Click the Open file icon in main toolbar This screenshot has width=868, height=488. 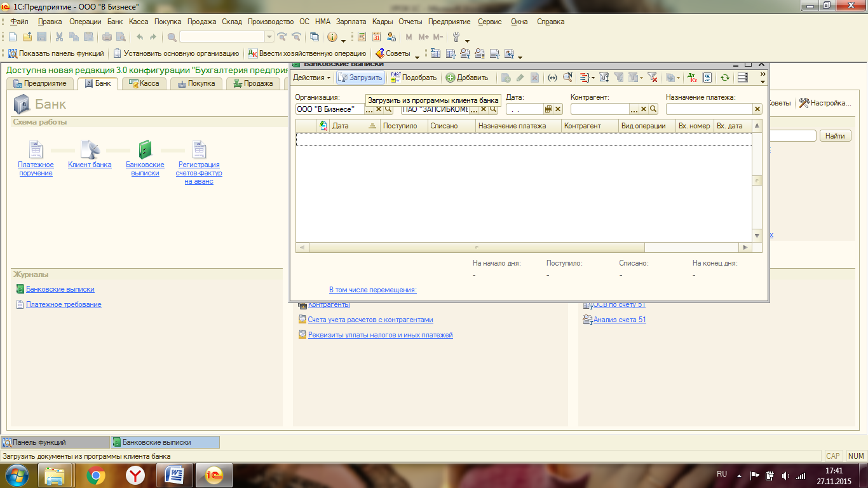(27, 37)
